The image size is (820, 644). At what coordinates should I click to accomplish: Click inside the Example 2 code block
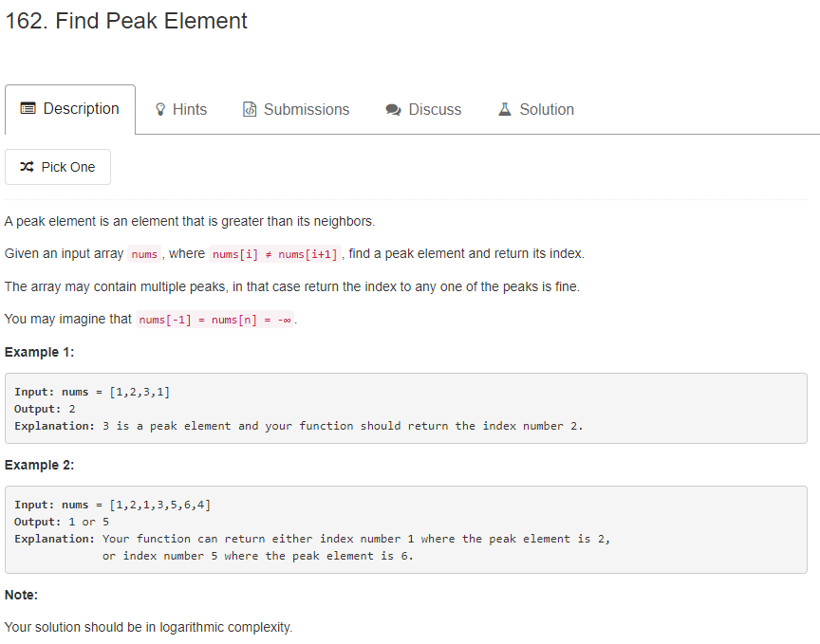[405, 529]
